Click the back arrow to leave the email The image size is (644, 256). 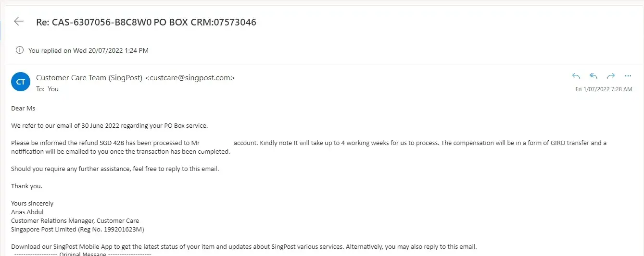coord(19,21)
